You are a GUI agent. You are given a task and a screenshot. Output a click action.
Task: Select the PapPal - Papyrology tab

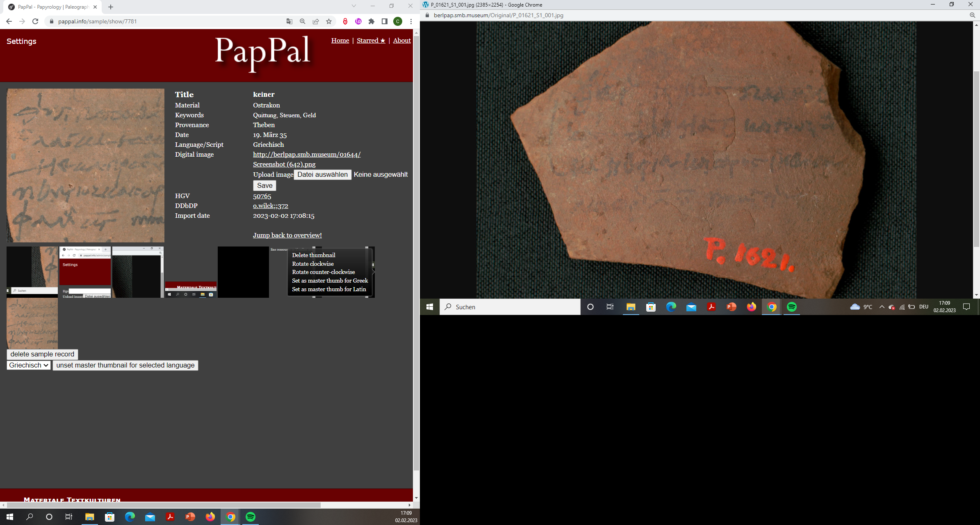tap(53, 7)
